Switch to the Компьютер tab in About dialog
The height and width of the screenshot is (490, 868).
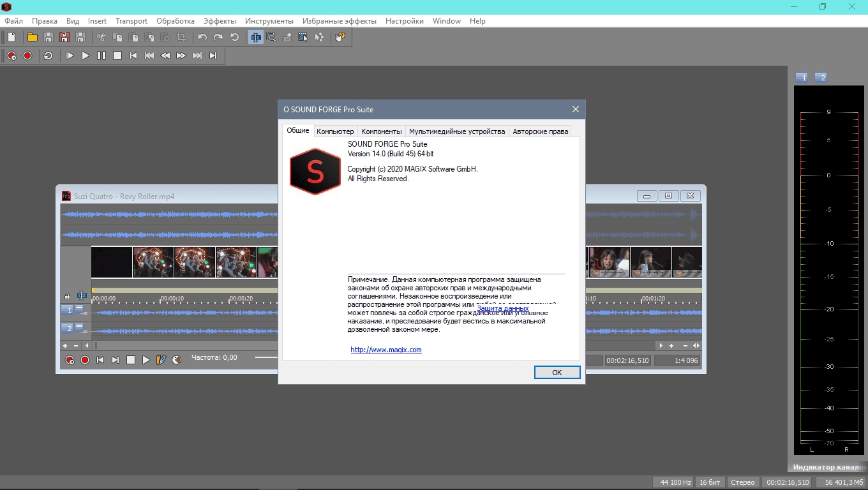[335, 131]
